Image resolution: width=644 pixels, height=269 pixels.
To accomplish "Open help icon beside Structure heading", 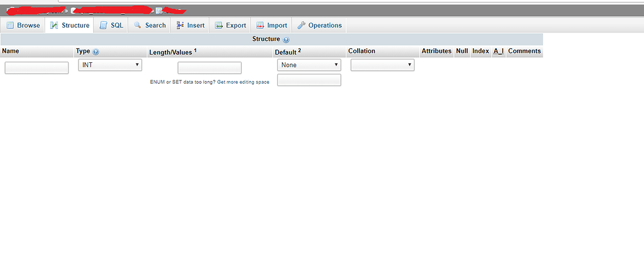I will (286, 40).
